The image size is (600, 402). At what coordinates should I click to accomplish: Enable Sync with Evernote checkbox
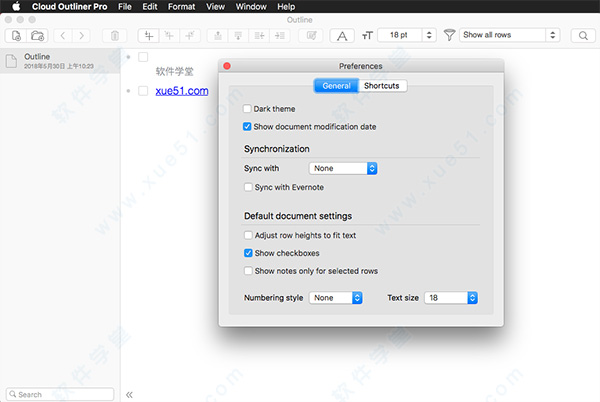[x=248, y=187]
